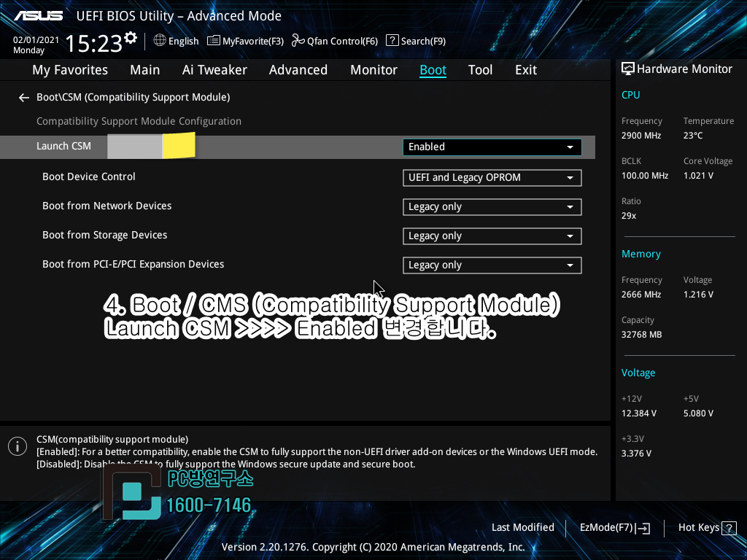Click the 29x ratio value
This screenshot has height=560, width=747.
click(x=628, y=216)
